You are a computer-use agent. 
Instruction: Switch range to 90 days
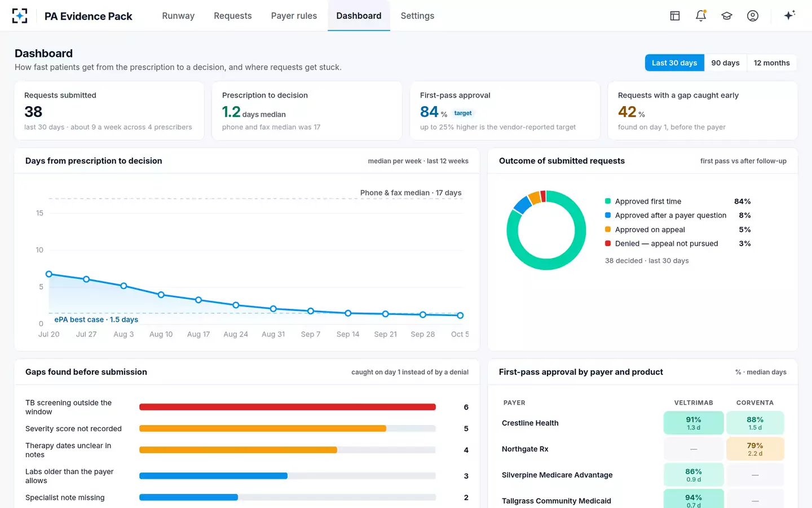coord(725,63)
